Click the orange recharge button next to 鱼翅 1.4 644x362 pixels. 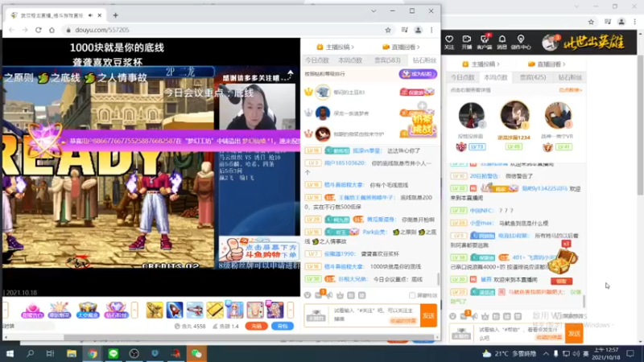(256, 327)
